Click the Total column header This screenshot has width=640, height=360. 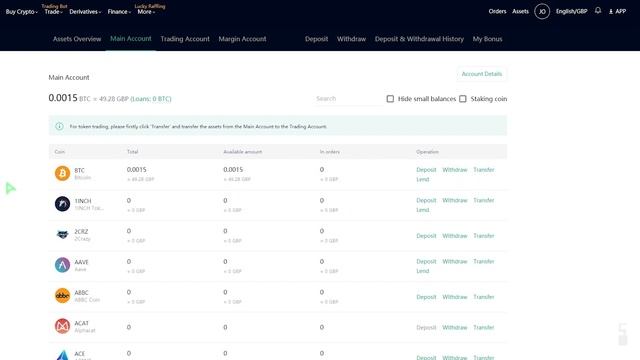click(132, 151)
